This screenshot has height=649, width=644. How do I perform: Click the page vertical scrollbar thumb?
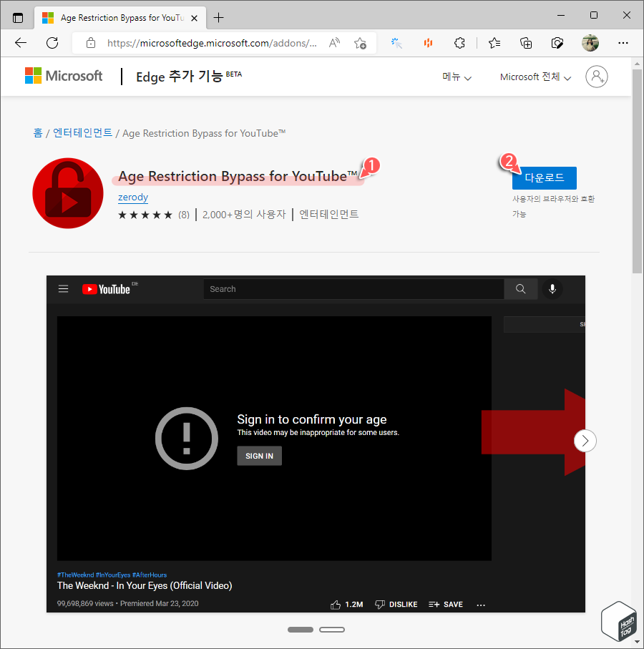pyautogui.click(x=637, y=171)
